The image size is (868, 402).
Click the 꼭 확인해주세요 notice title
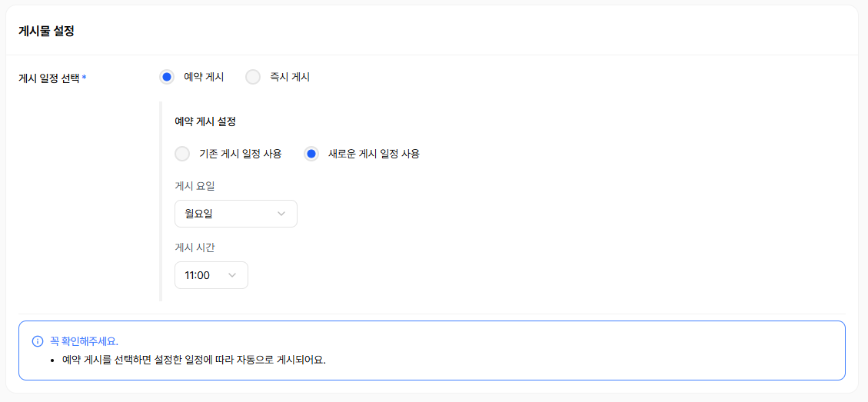click(84, 341)
